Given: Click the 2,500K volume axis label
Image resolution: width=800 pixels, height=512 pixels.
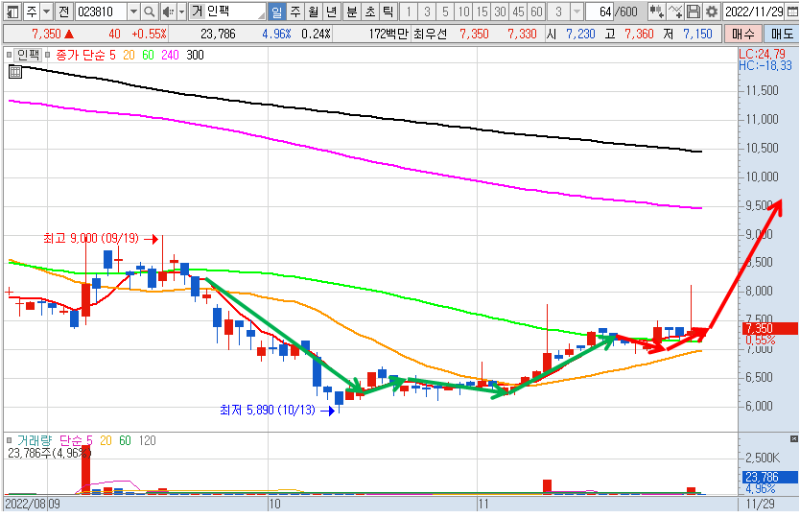Looking at the screenshot, I should click(x=762, y=457).
